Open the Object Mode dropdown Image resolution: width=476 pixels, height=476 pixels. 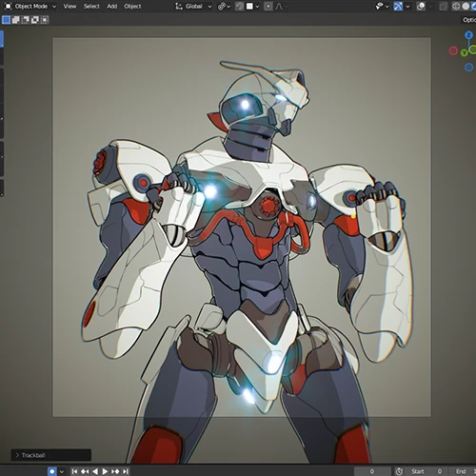(30, 6)
